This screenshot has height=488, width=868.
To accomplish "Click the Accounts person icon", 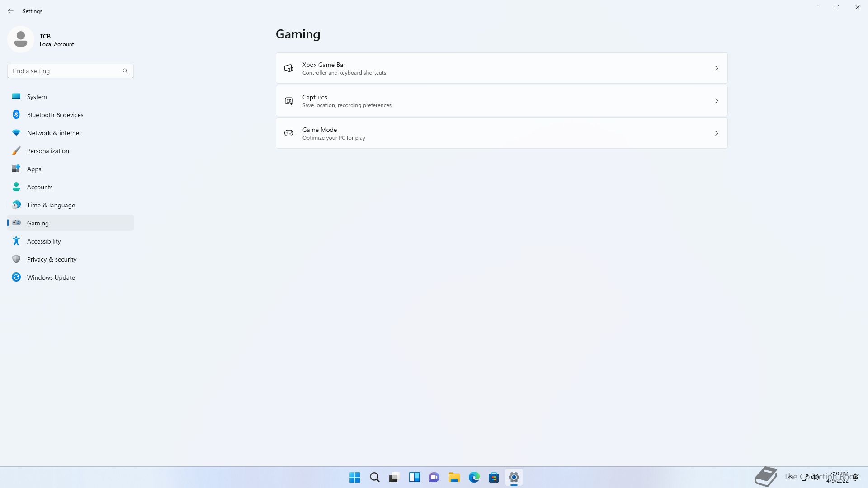I will click(x=16, y=187).
